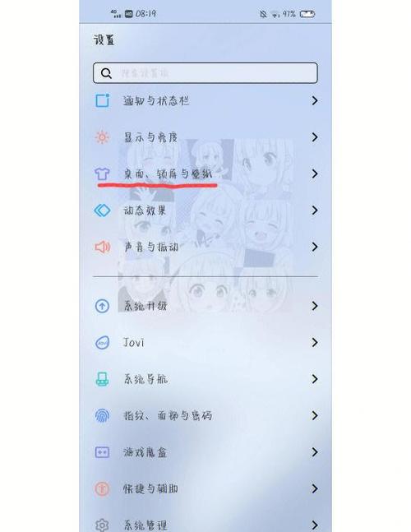Screen dimensions: 411x532
Task: Open the 快捷与辅助 settings item
Action: 205,488
